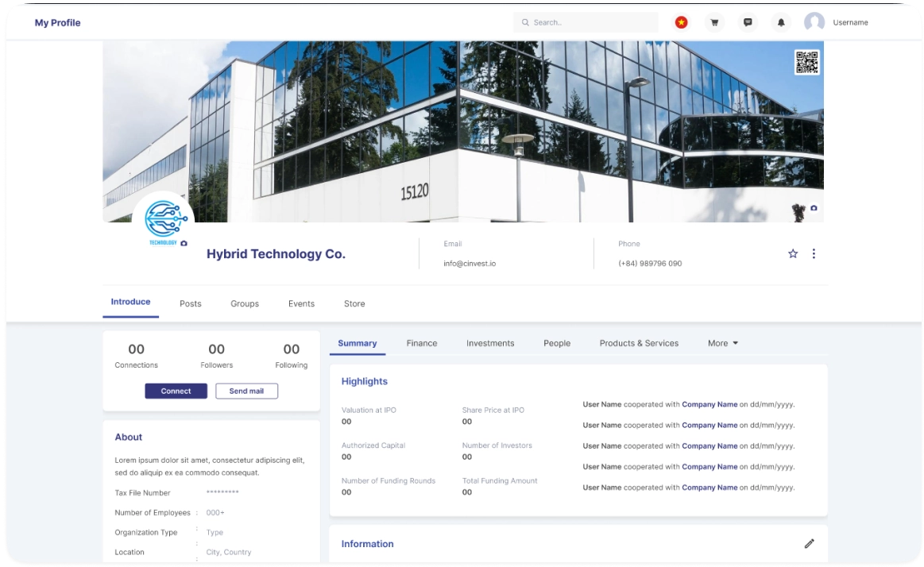The image size is (924, 567).
Task: Select the Finance tab
Action: (x=422, y=343)
